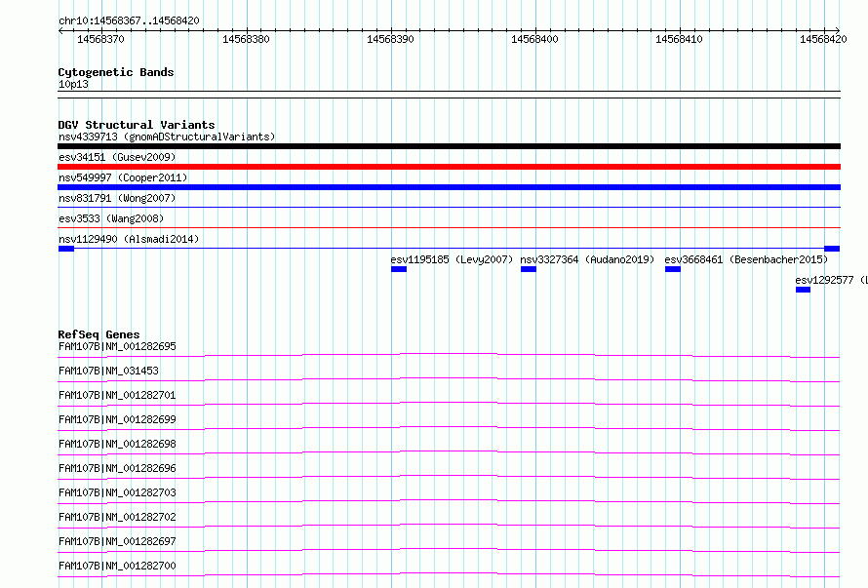
Task: Click the blue block under esv3668461
Action: 673,269
